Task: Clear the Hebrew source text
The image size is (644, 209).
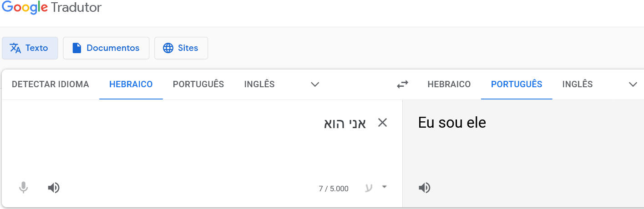Action: click(383, 123)
